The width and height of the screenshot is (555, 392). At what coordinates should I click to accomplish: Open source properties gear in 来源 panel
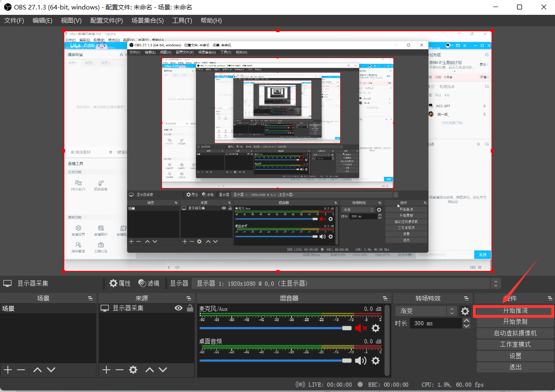pos(133,370)
